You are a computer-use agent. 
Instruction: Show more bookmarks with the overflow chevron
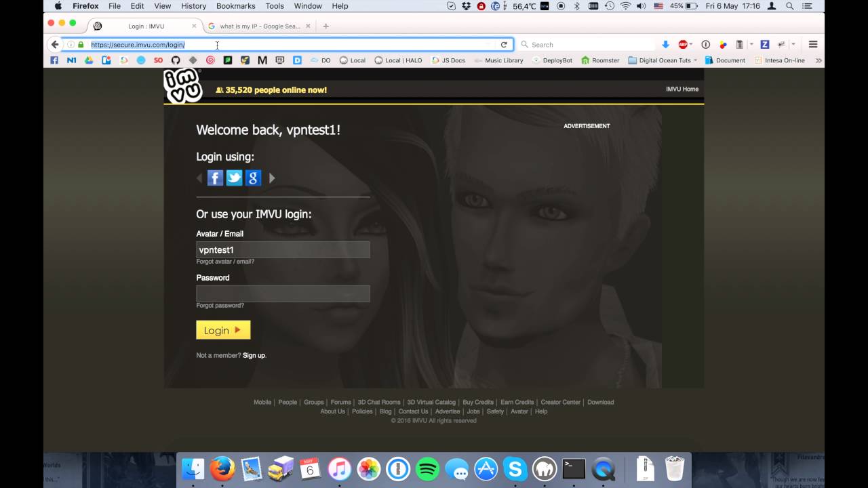point(818,60)
